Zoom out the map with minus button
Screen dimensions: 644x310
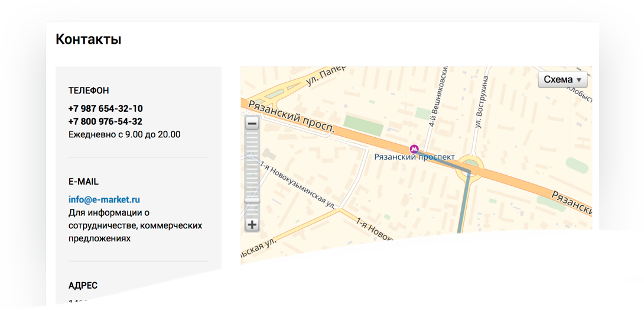tap(252, 123)
